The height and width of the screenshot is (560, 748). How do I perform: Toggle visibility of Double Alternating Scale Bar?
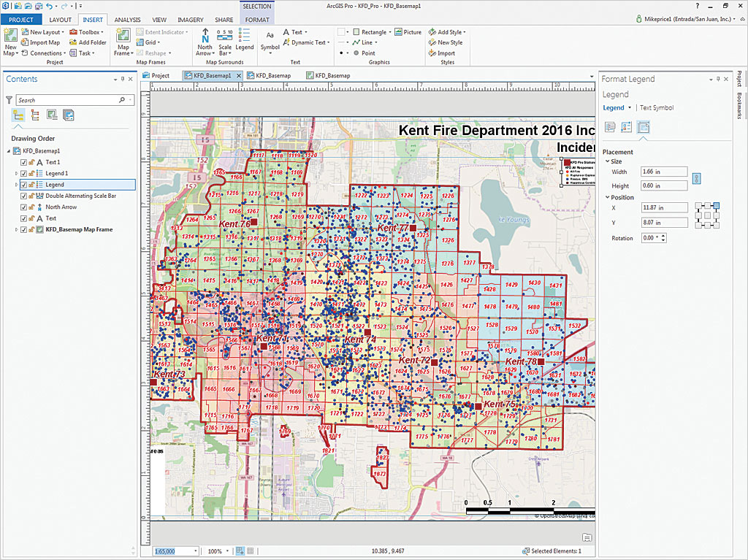point(24,196)
